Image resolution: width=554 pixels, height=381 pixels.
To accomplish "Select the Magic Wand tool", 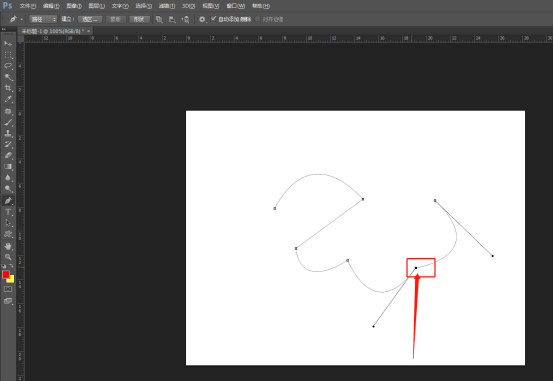I will [8, 77].
